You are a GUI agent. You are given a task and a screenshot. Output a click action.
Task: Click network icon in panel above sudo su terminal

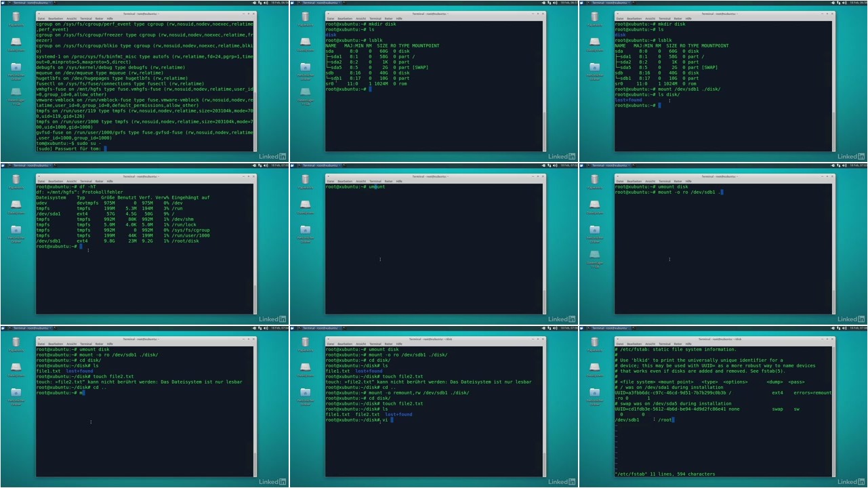point(262,3)
